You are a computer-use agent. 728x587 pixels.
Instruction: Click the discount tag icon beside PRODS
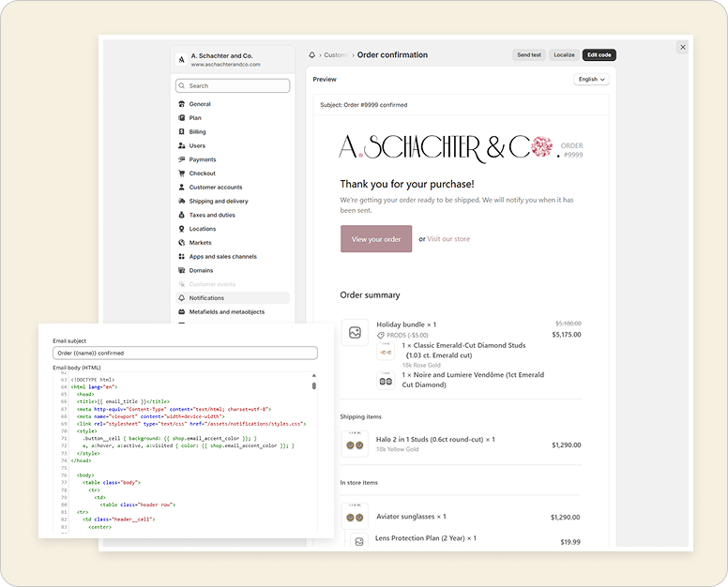(380, 335)
